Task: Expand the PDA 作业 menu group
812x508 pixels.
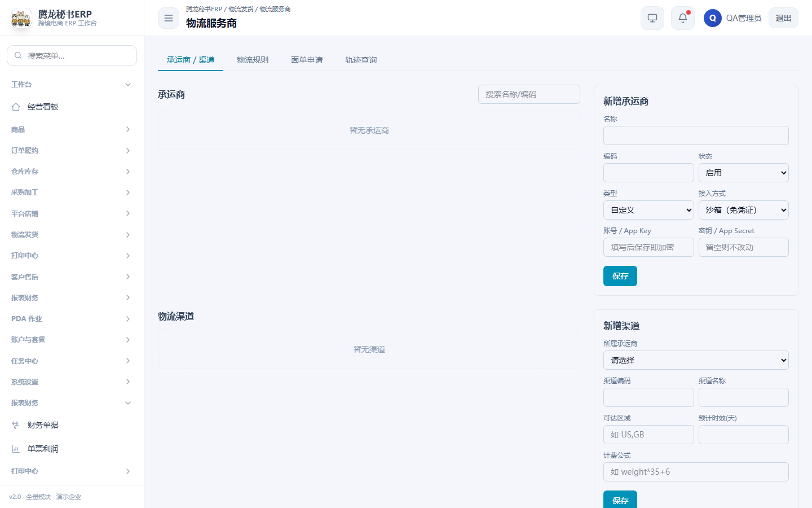Action: 72,319
